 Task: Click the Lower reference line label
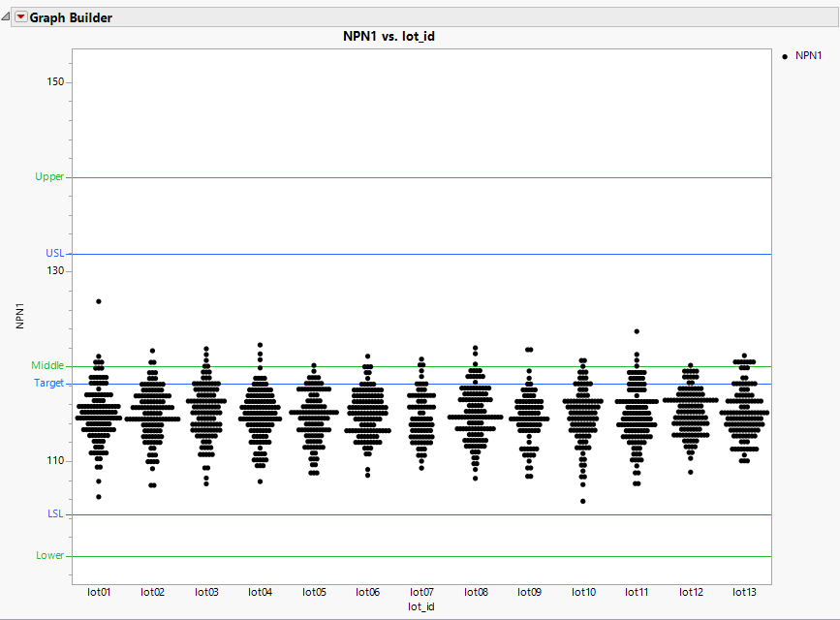point(49,556)
